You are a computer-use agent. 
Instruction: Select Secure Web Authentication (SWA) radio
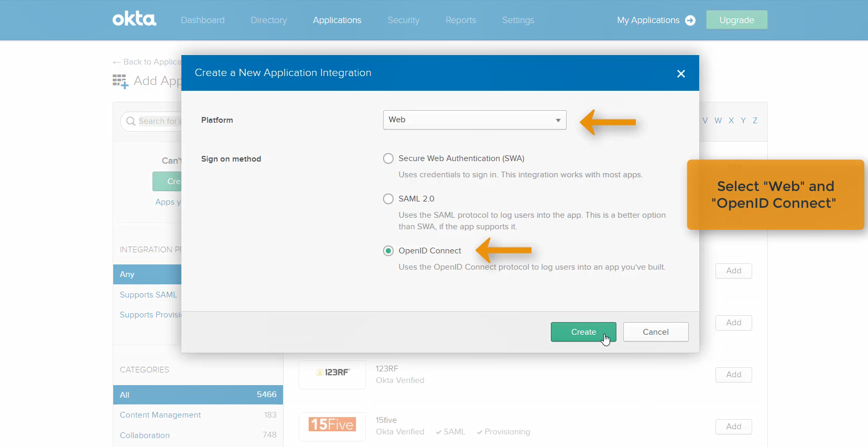point(388,158)
